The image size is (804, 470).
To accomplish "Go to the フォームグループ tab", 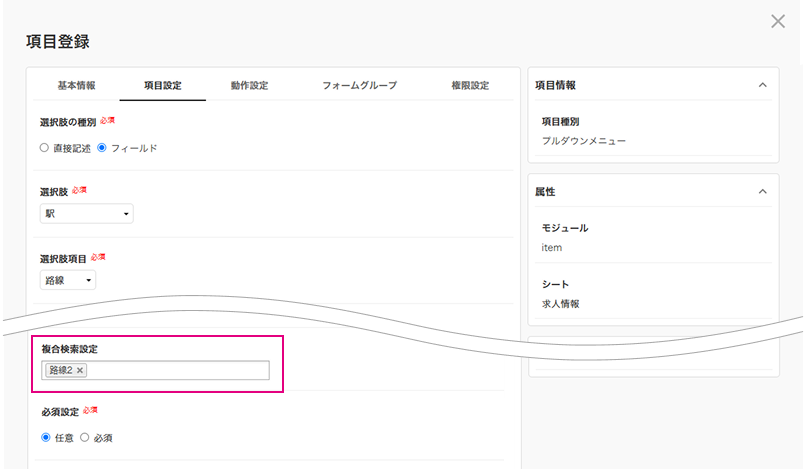I will tap(359, 85).
